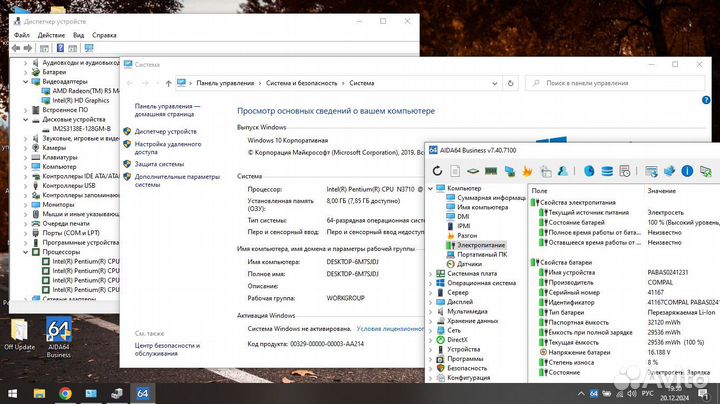The image size is (720, 404).
Task: Select Intel(R) HD Graphics device
Action: coord(81,101)
